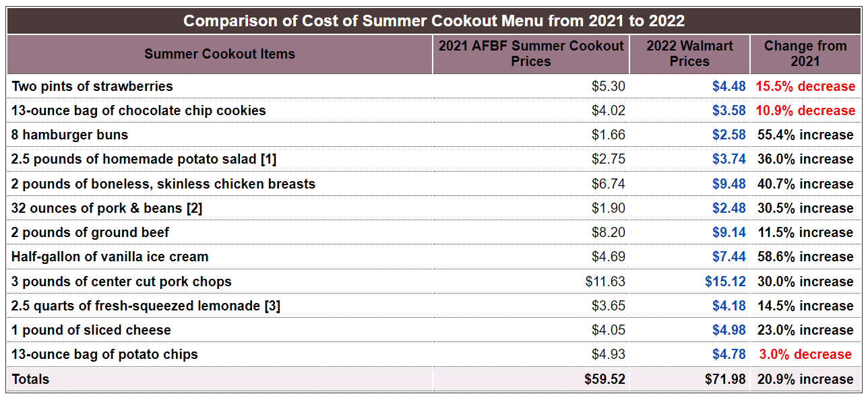Click footnote [3] beside fresh-squeezed lemonade
The height and width of the screenshot is (400, 868).
[272, 306]
